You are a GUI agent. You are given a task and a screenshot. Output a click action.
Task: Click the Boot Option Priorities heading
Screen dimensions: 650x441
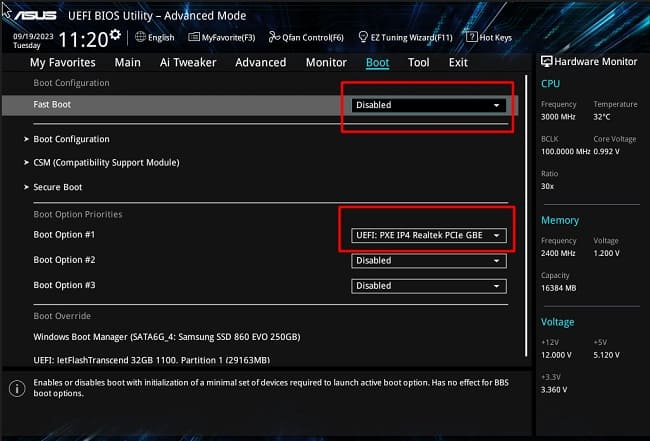pyautogui.click(x=78, y=214)
